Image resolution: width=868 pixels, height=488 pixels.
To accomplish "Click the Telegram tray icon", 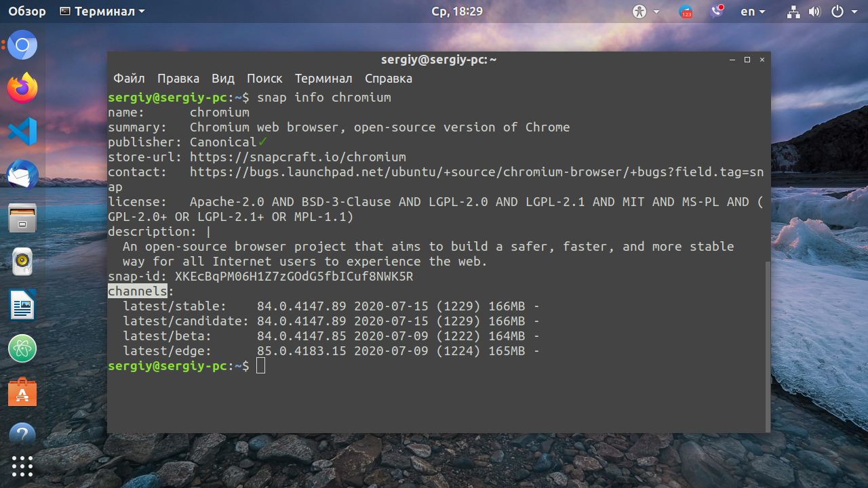I will [x=686, y=12].
